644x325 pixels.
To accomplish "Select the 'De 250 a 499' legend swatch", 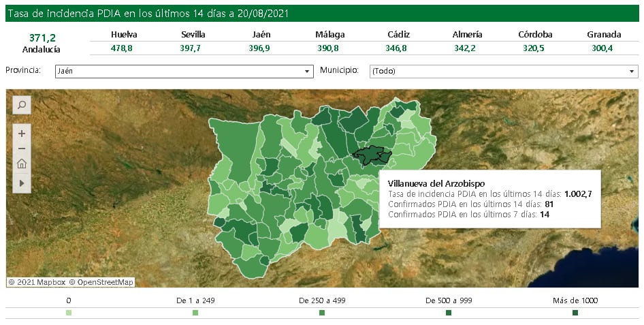I will (x=322, y=313).
